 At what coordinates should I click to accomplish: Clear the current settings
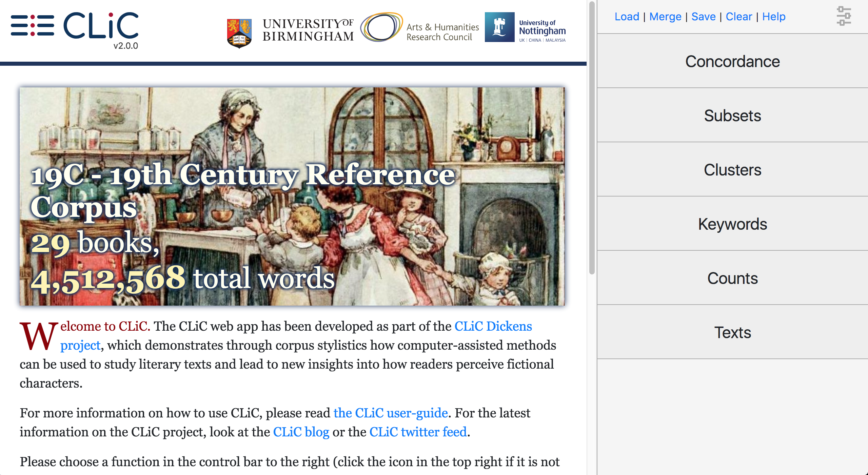[x=739, y=16]
